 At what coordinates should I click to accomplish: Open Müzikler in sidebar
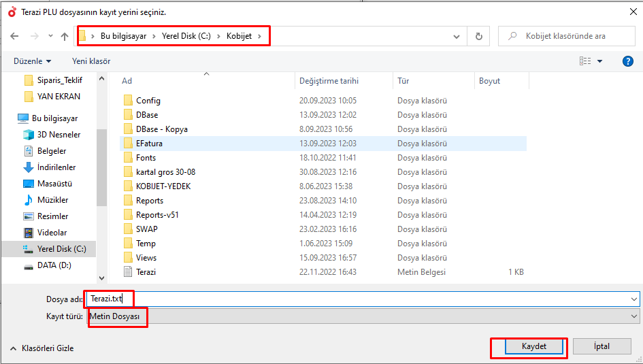pyautogui.click(x=46, y=200)
